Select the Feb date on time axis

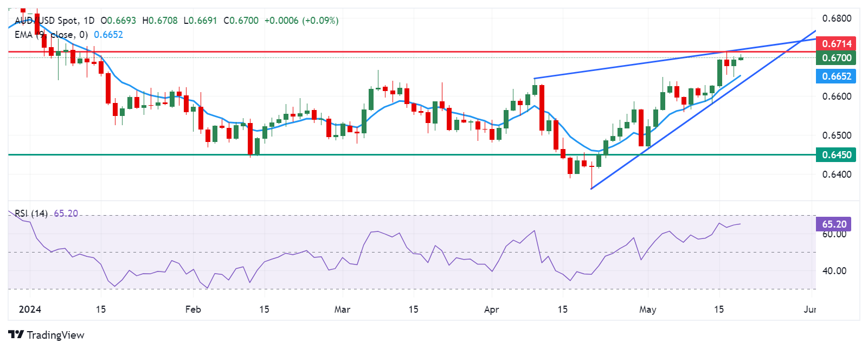[x=193, y=309]
